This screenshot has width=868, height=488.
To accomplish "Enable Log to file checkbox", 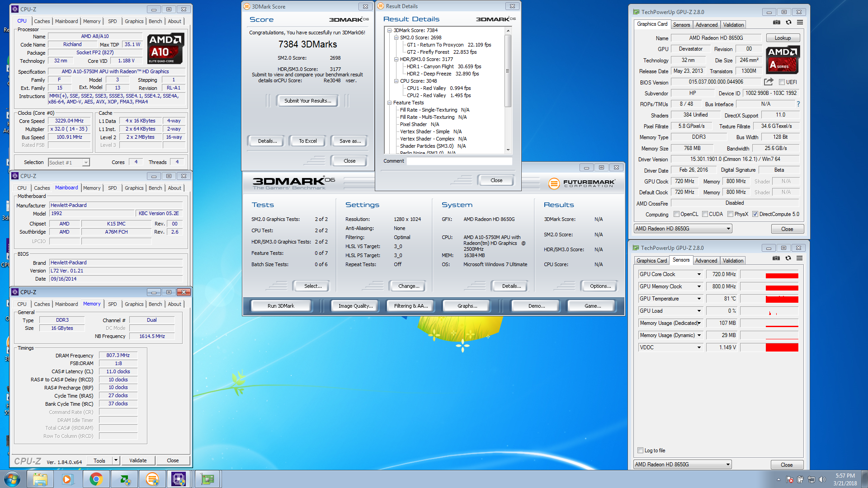I will [x=640, y=450].
